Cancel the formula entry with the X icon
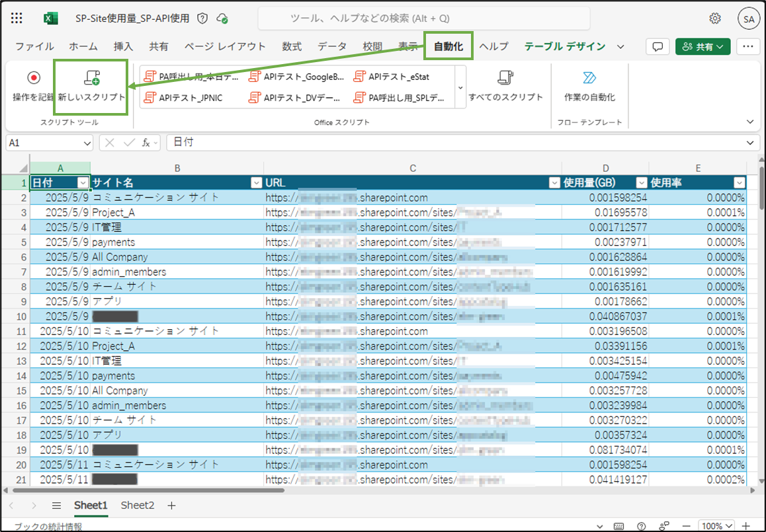This screenshot has height=532, width=766. pyautogui.click(x=110, y=143)
